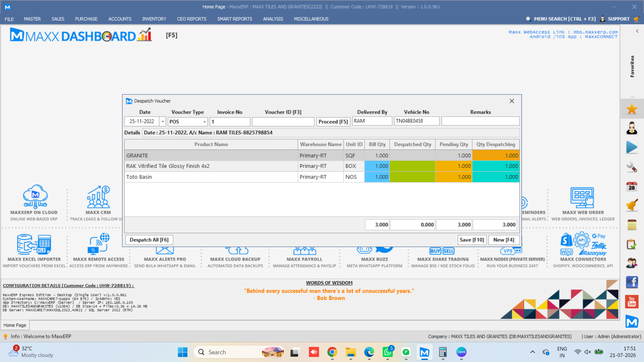This screenshot has width=644, height=362.
Task: Open the calendar icon showing 28
Action: tap(632, 186)
